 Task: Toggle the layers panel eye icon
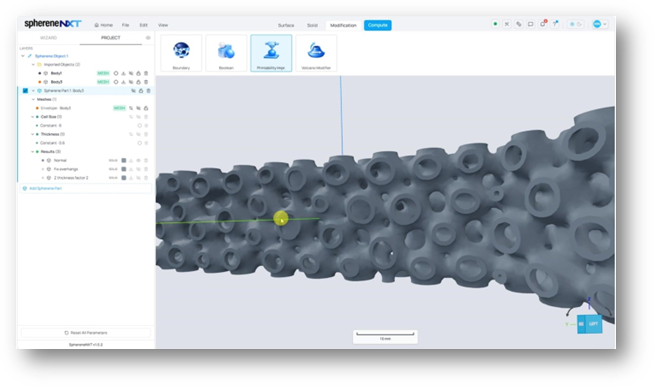point(148,38)
